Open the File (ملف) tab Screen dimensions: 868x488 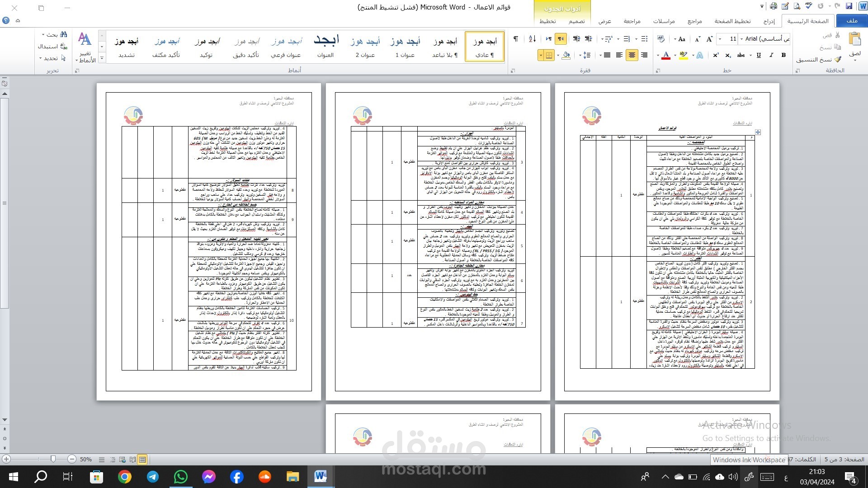pos(852,21)
